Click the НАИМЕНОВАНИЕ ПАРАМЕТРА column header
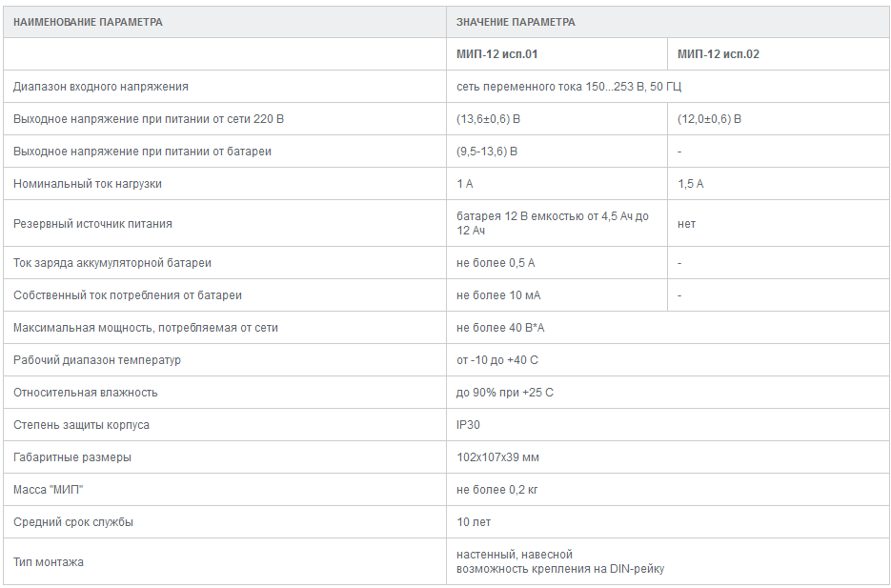 tap(88, 22)
